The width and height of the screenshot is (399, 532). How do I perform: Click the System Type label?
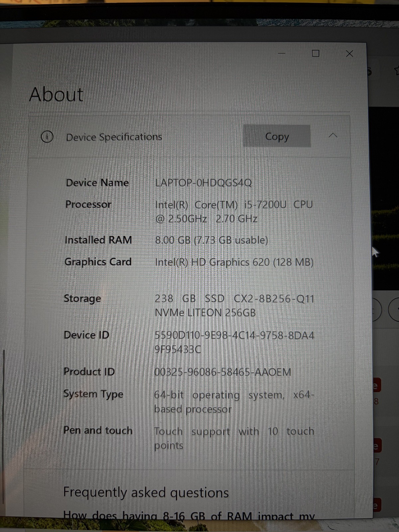coord(93,394)
